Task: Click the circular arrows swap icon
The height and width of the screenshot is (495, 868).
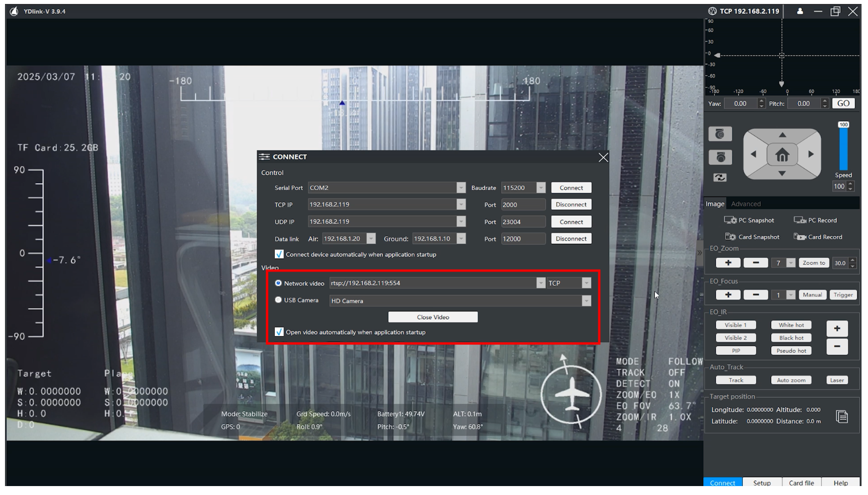Action: (719, 178)
